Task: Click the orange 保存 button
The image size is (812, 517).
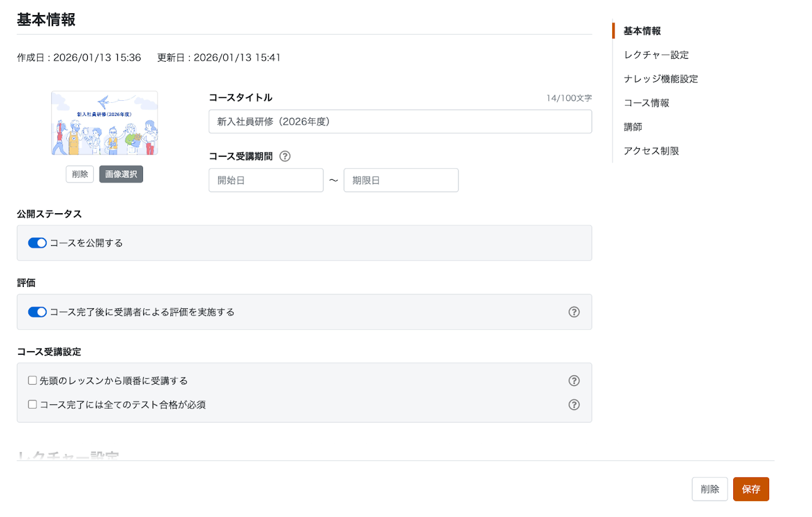Action: [x=751, y=489]
